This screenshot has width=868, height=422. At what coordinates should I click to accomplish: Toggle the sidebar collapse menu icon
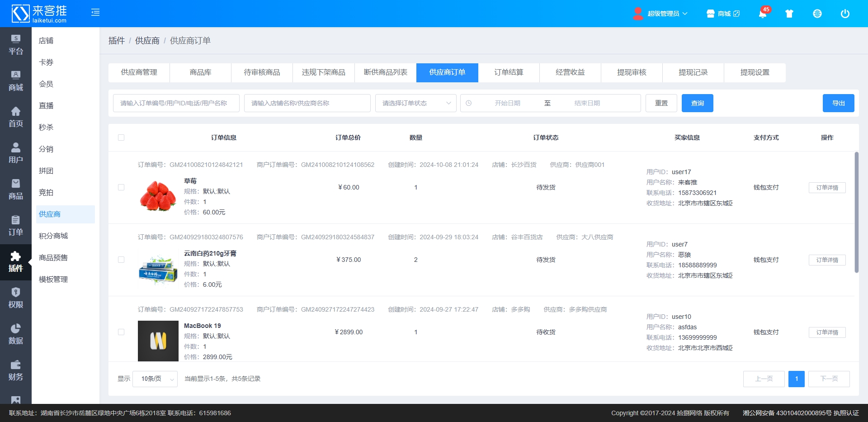tap(95, 13)
